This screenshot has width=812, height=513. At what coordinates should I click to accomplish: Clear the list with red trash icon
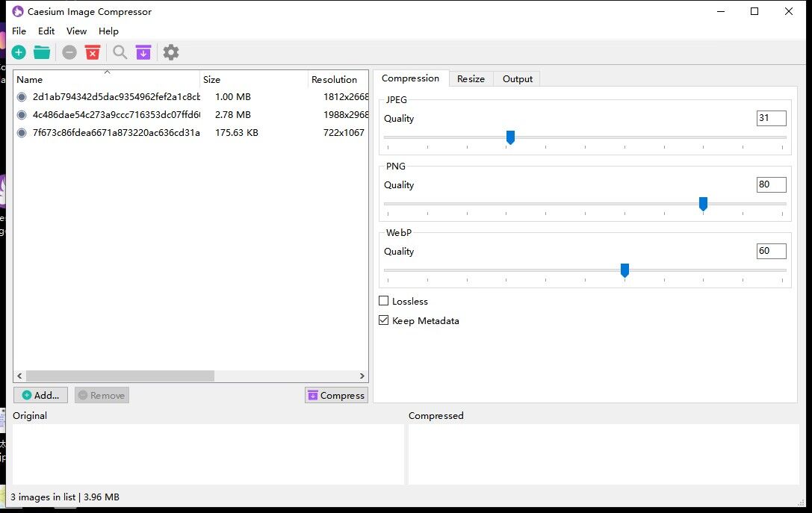tap(93, 52)
